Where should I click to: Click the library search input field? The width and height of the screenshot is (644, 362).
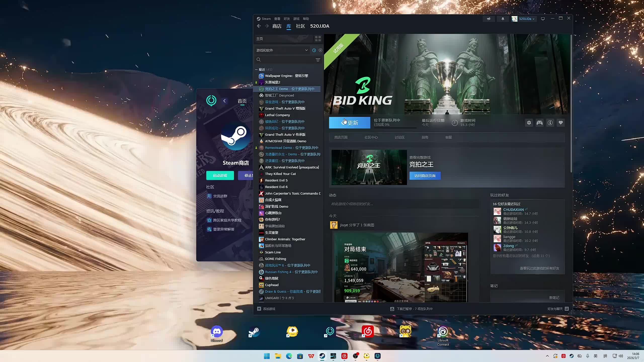pyautogui.click(x=287, y=60)
